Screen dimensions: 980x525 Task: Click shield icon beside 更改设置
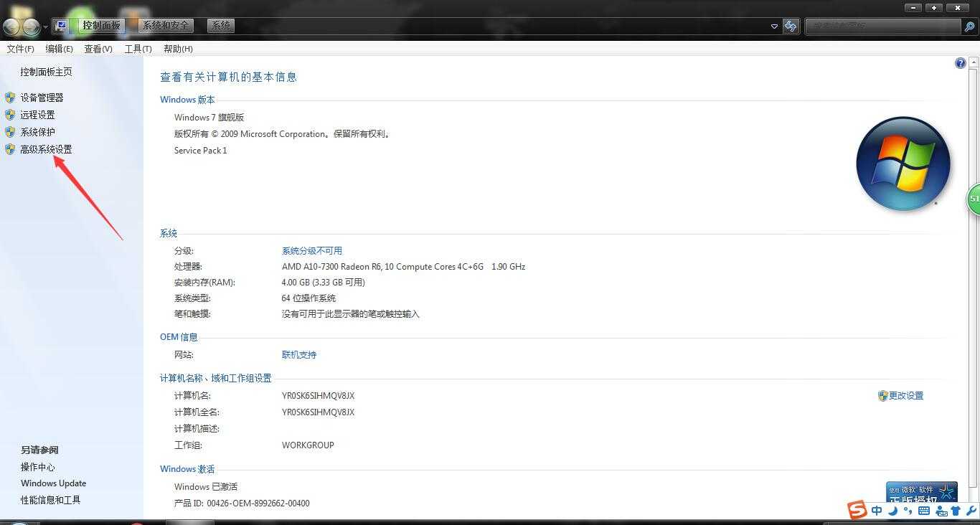883,396
